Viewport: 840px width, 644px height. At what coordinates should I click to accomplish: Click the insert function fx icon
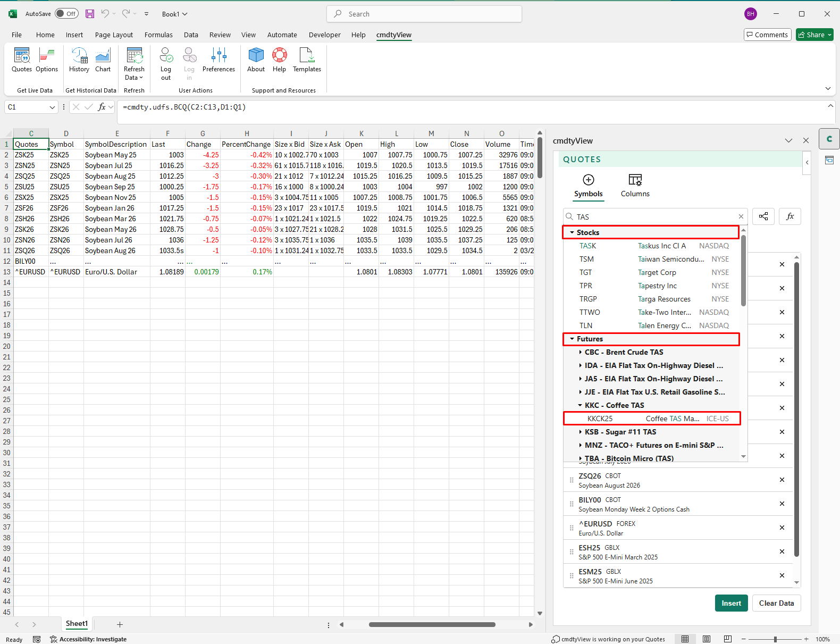[102, 107]
